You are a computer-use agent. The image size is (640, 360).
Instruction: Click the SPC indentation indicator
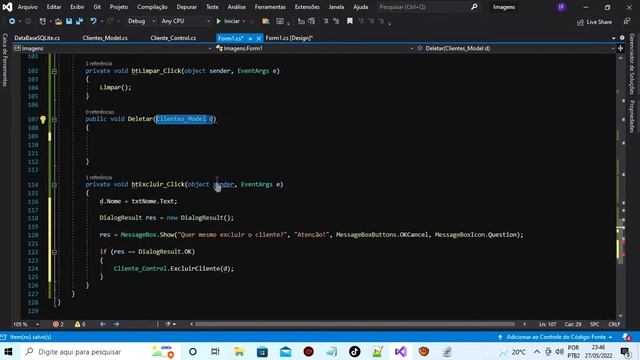pos(595,324)
